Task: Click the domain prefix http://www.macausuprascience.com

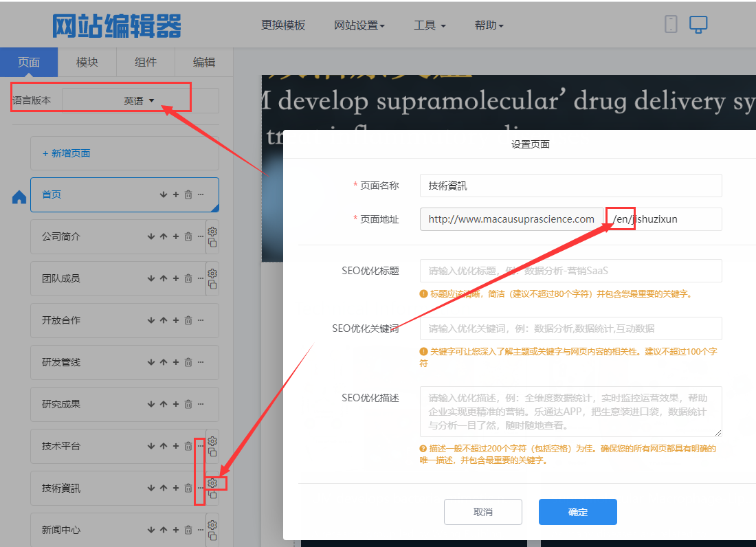Action: click(x=511, y=219)
